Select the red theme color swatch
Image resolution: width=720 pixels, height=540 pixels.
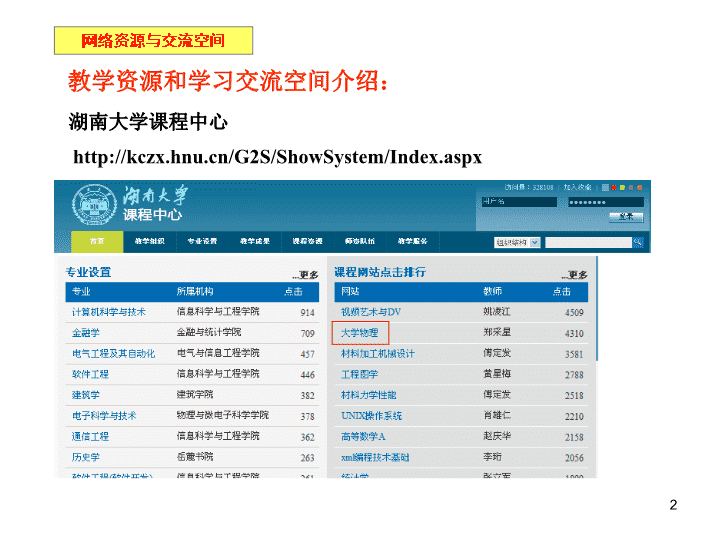[614, 187]
